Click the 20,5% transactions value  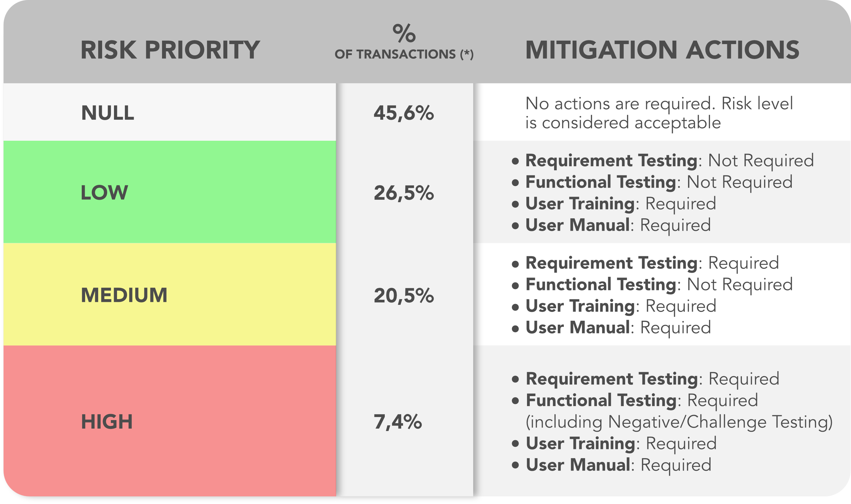404,295
